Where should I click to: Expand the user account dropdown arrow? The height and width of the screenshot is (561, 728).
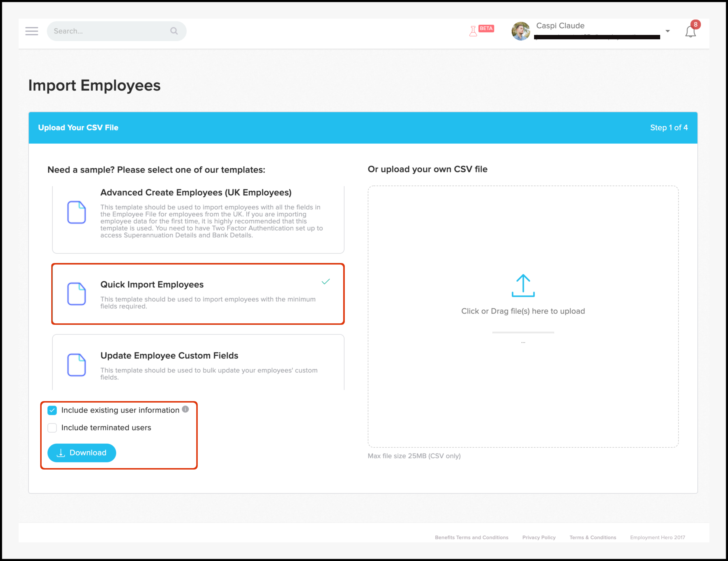pyautogui.click(x=667, y=31)
